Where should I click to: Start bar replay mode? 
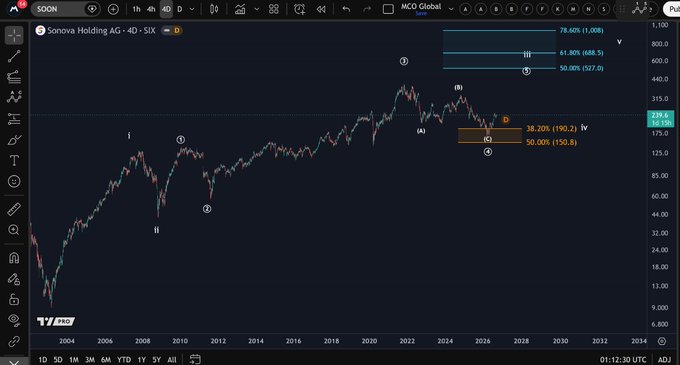click(x=321, y=9)
